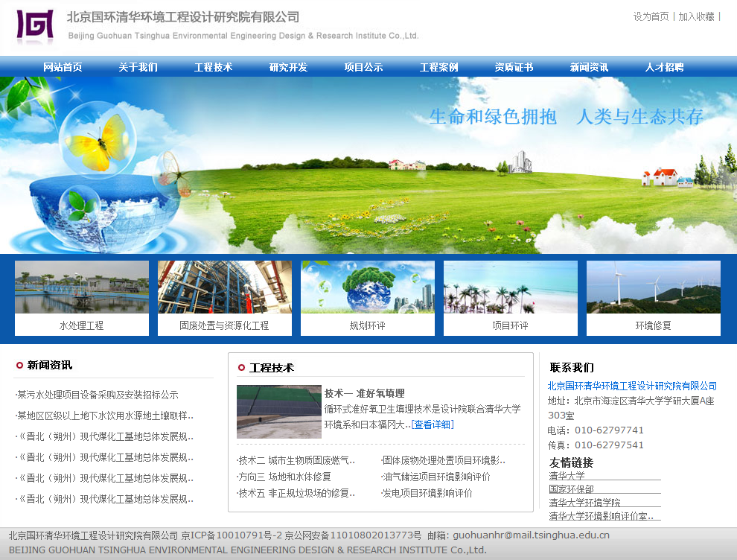Click company name link under 联系我们
Screen dimensions: 737x560
pos(632,386)
